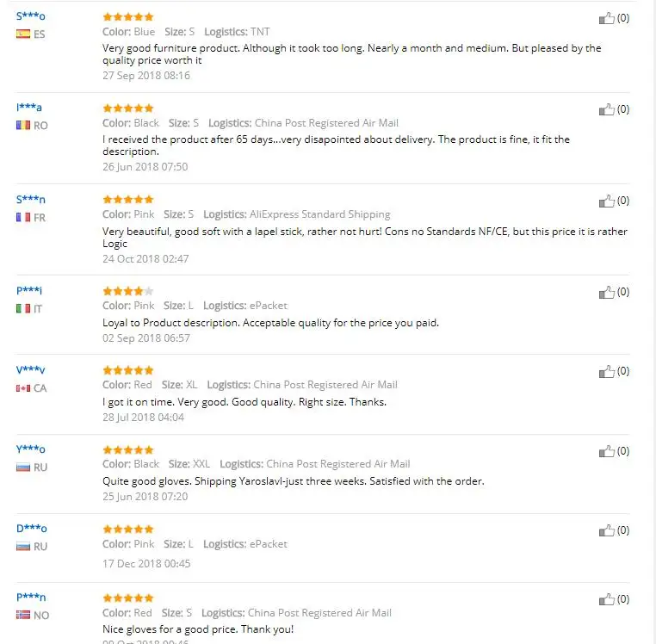Click thumbs-up on I***a's Romania review
This screenshot has width=656, height=644.
click(x=607, y=109)
